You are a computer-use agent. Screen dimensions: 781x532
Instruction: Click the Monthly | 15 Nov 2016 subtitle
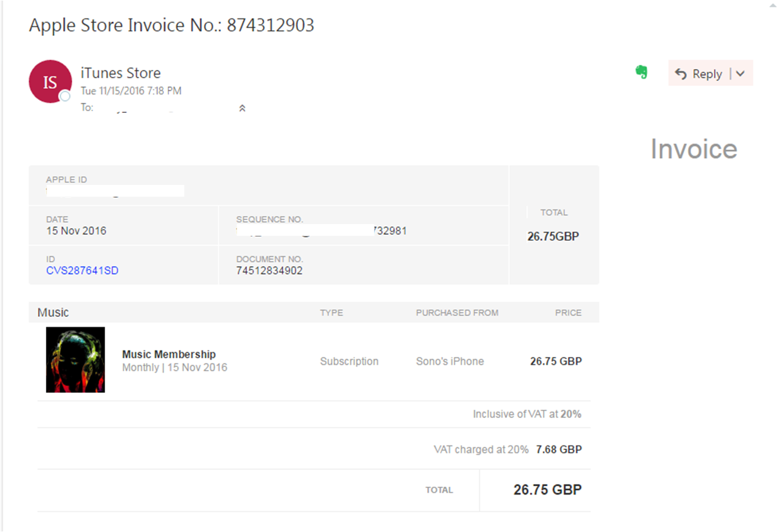(x=175, y=368)
